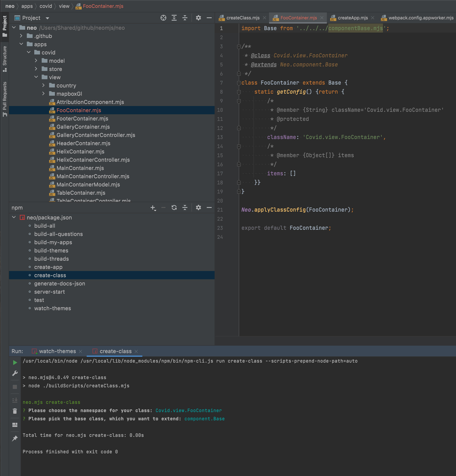Reload the npm scripts list
The height and width of the screenshot is (476, 456).
click(174, 208)
